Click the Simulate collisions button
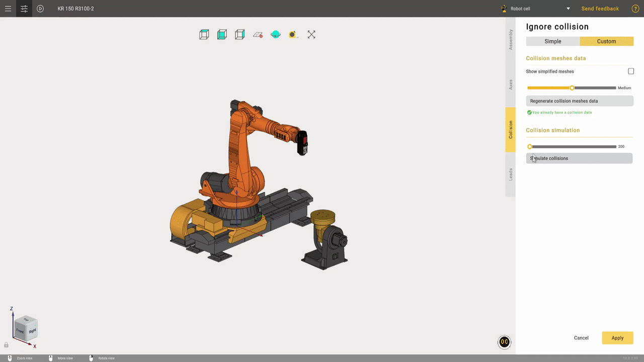 [x=579, y=158]
